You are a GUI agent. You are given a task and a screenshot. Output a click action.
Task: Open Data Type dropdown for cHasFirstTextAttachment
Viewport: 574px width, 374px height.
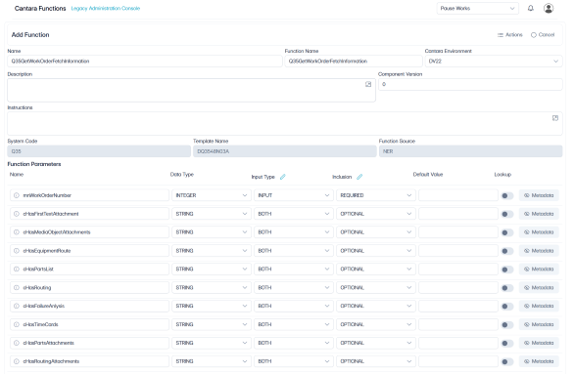[211, 214]
